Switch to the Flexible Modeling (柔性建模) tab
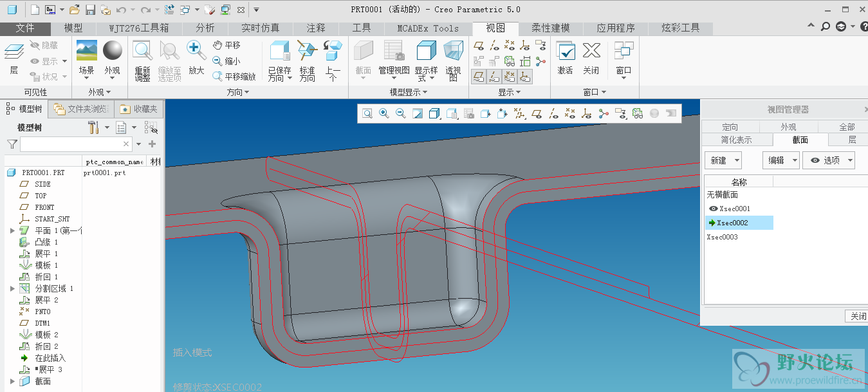 tap(551, 28)
